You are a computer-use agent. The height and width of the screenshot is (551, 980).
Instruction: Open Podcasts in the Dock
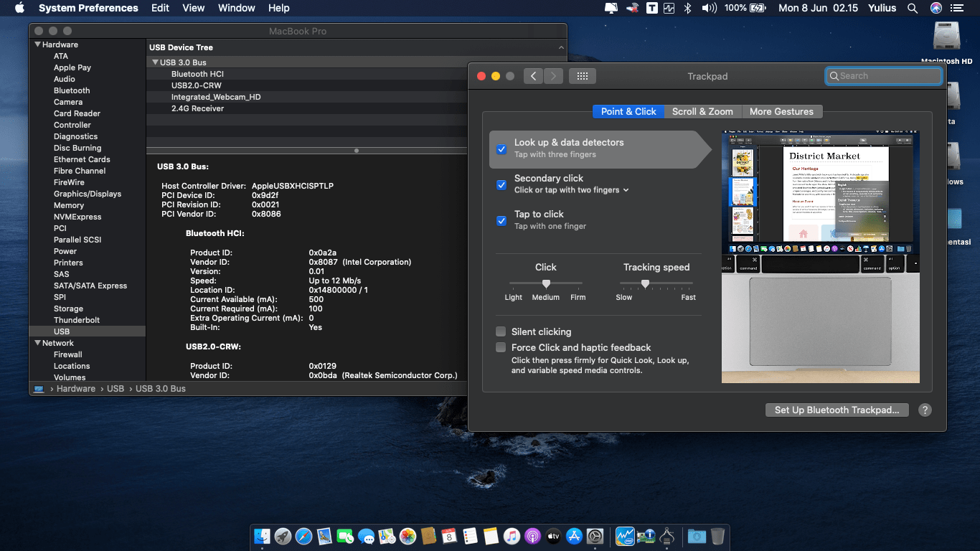tap(532, 536)
